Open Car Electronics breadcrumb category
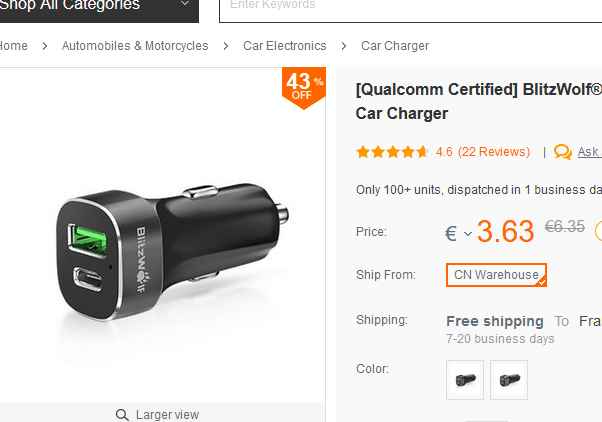602x422 pixels. 285,46
